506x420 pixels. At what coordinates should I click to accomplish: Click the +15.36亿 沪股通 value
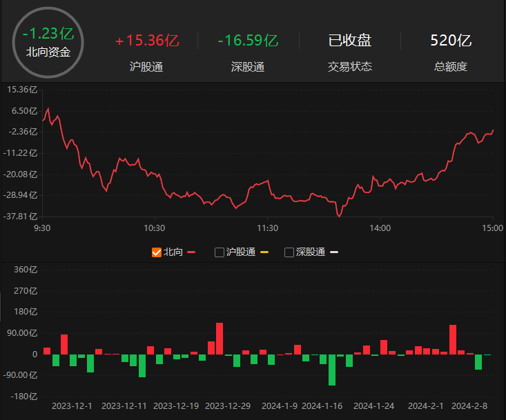147,41
